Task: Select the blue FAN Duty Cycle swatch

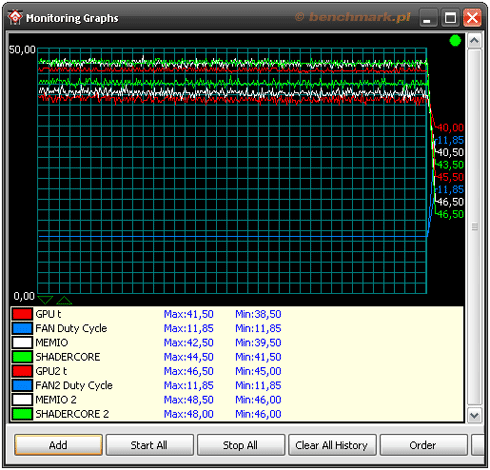Action: click(x=22, y=328)
